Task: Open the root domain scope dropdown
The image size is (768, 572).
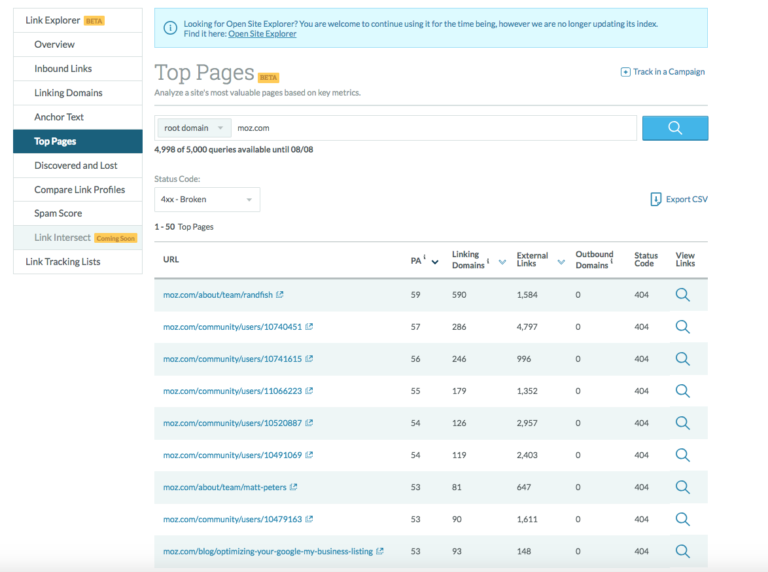Action: coord(194,128)
